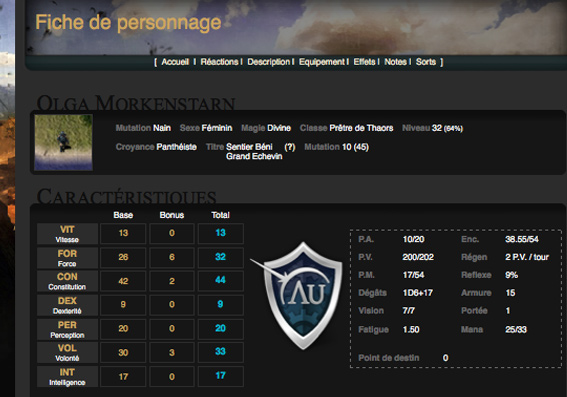Screen dimensions: 567x397
Task: Click the Caractéristiques section heading
Action: pos(127,197)
